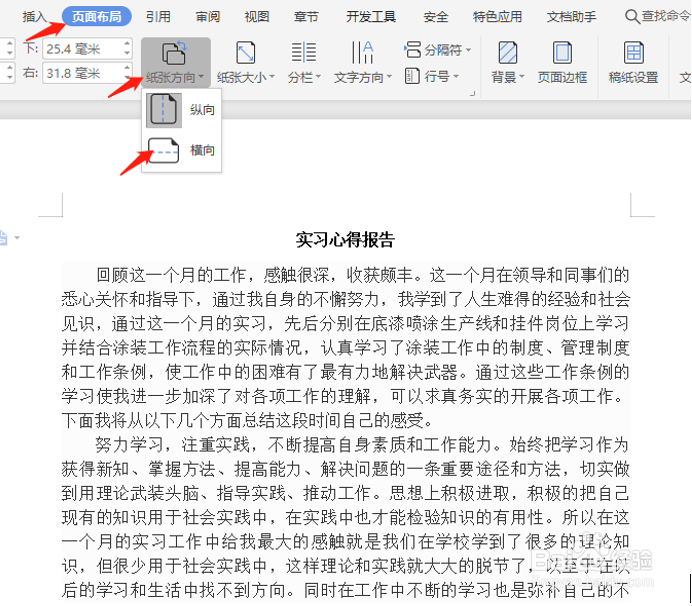The height and width of the screenshot is (606, 692).
Task: Open the 开发工具 developer tab
Action: click(371, 17)
